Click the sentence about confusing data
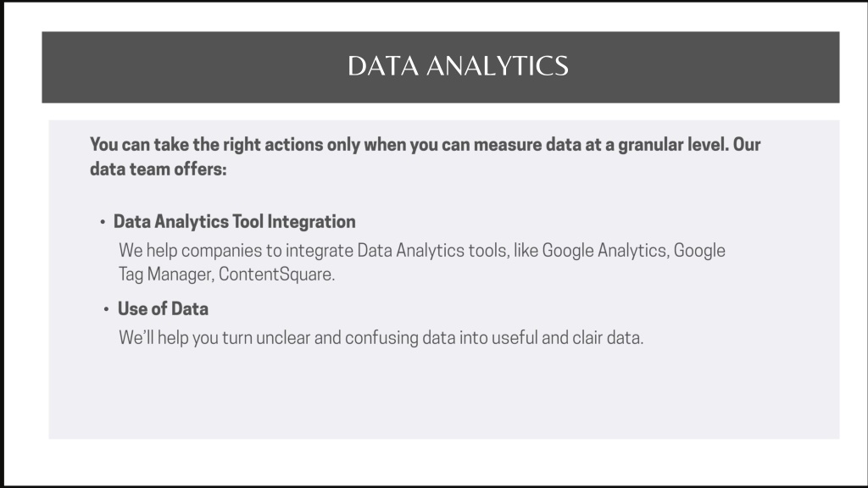This screenshot has height=488, width=868. (381, 337)
